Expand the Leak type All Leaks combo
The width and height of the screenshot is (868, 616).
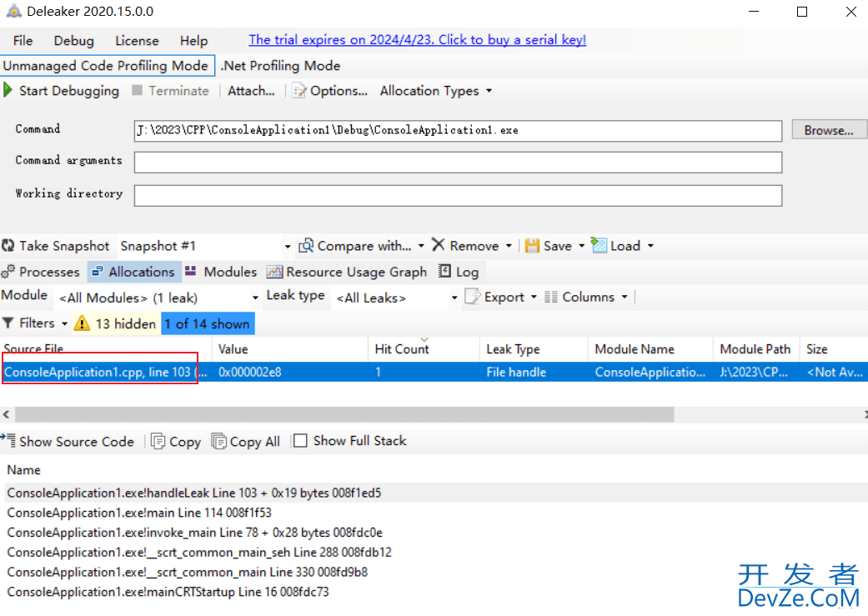(454, 298)
